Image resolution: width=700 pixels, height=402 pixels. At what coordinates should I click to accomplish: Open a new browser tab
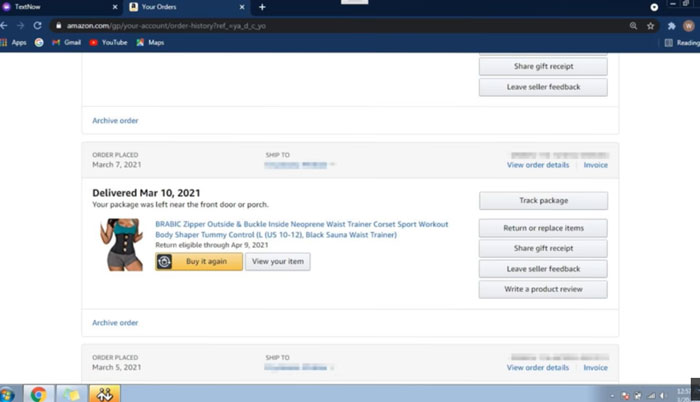pos(262,7)
